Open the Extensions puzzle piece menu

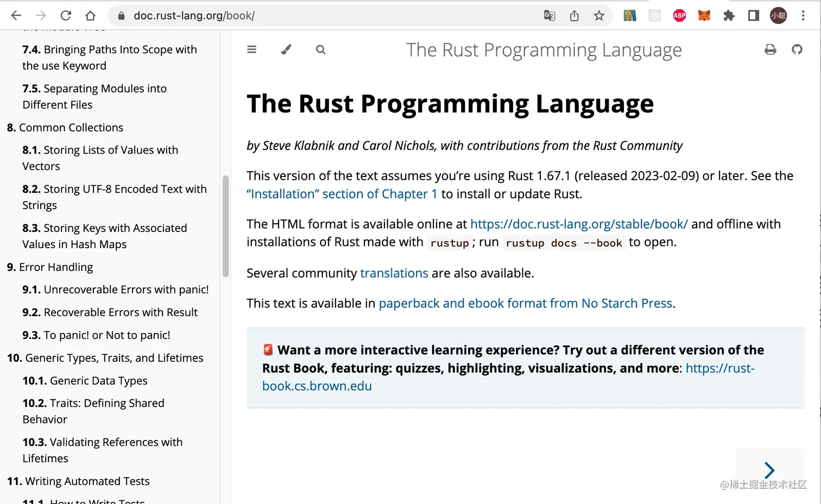pos(729,16)
